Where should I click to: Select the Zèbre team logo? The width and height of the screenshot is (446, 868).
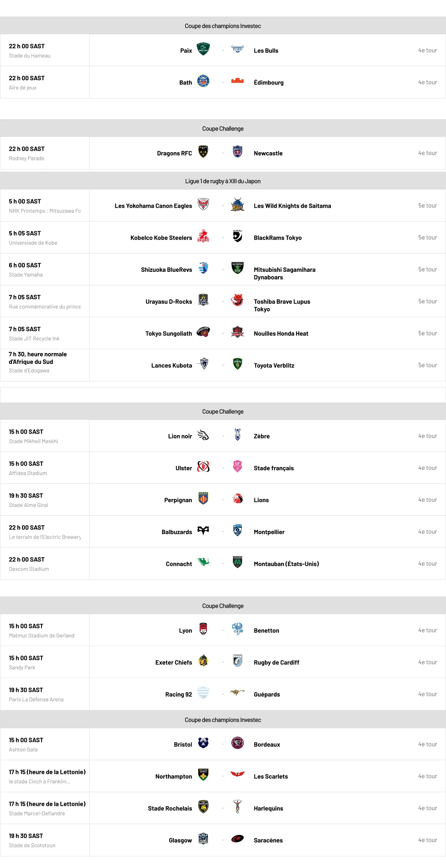coord(237,434)
